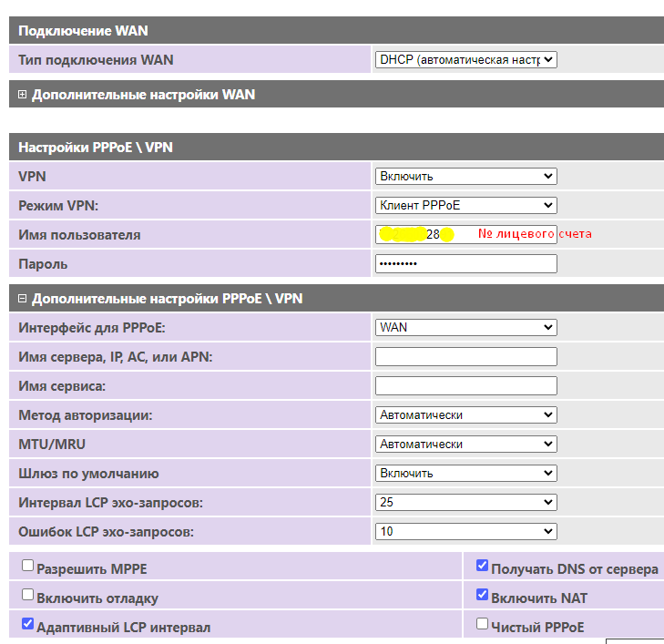664x644 pixels.
Task: Click the username input field
Action: click(x=465, y=234)
